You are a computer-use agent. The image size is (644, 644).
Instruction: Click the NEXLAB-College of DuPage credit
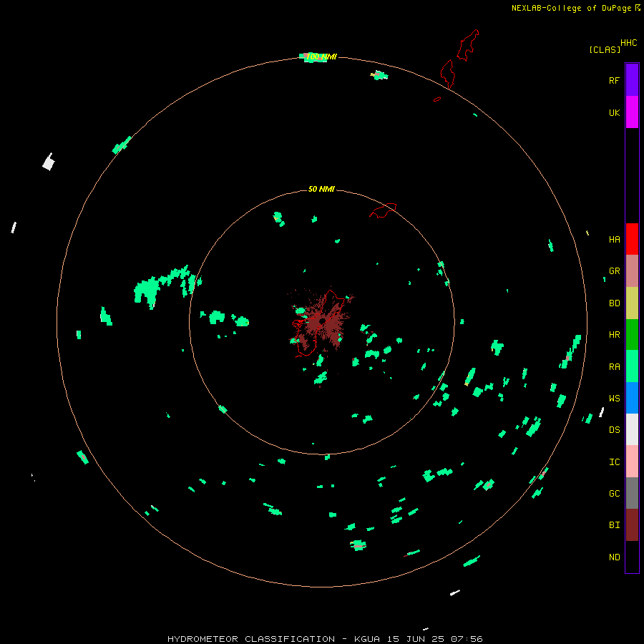(575, 8)
